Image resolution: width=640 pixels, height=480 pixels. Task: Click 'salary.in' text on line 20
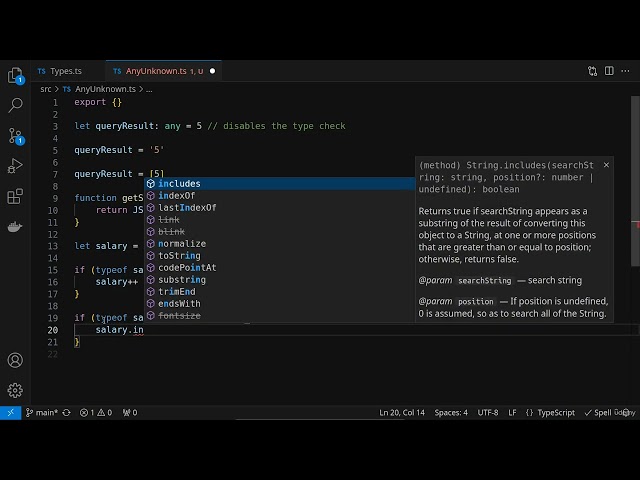pos(120,330)
